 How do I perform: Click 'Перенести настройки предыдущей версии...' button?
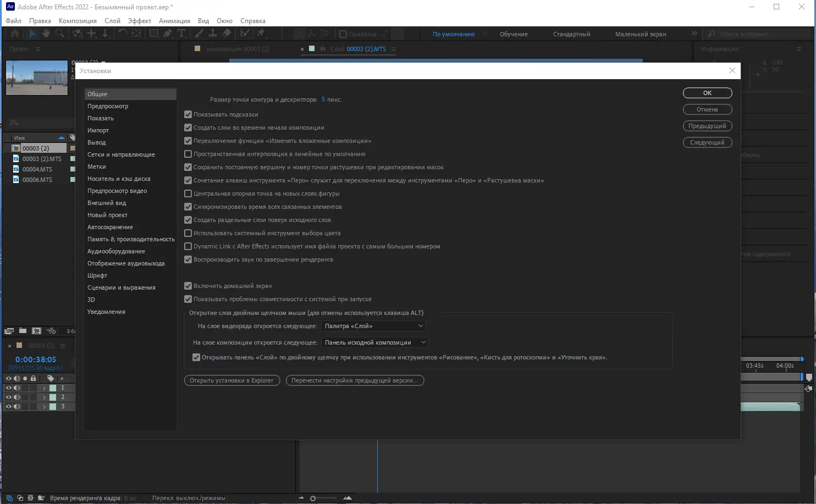click(x=355, y=380)
